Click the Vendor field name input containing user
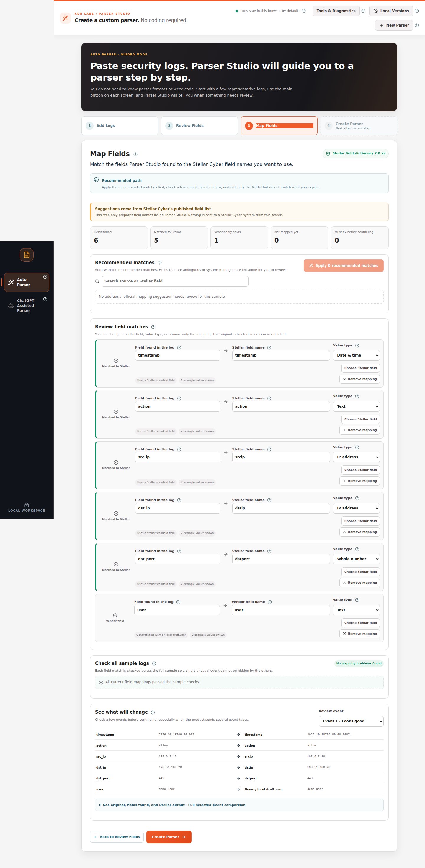Screen dimensions: 425x868 click(x=280, y=610)
